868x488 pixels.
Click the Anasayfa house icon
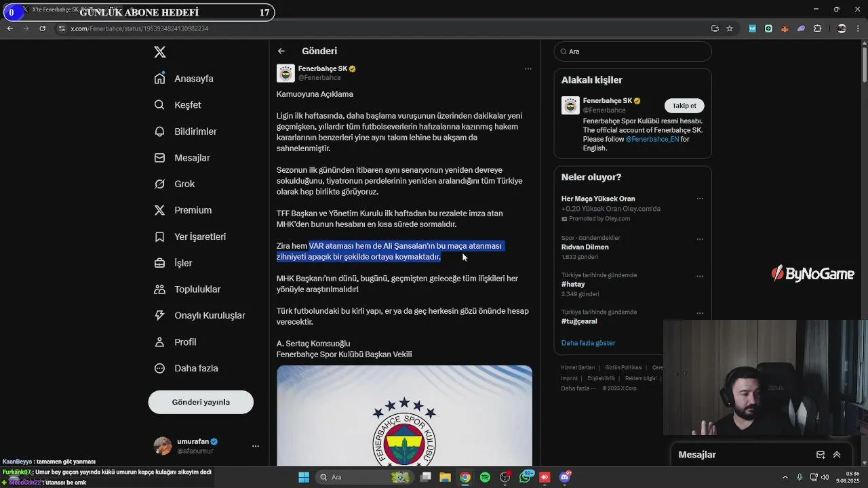(159, 79)
